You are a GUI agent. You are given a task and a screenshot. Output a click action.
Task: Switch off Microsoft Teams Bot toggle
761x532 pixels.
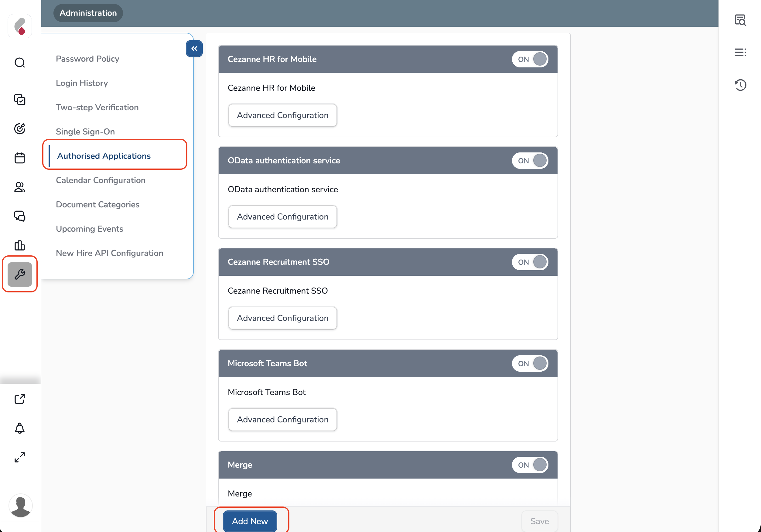coord(530,363)
